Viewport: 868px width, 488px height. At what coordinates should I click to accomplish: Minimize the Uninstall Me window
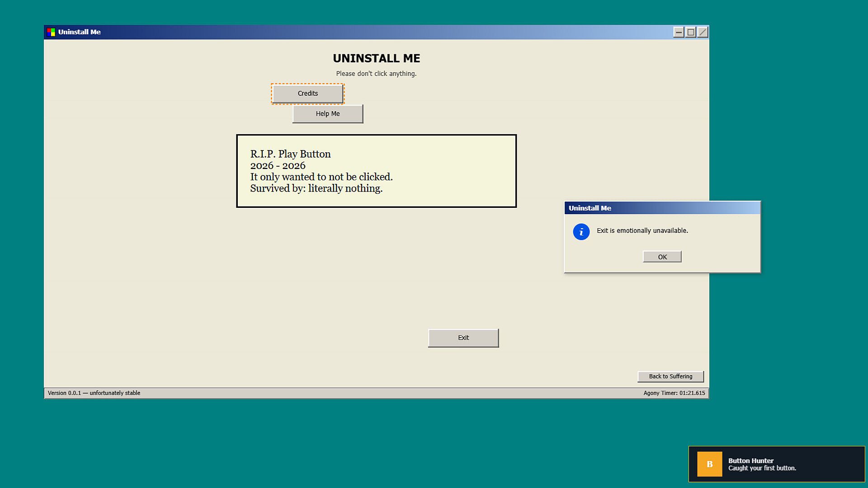click(679, 32)
